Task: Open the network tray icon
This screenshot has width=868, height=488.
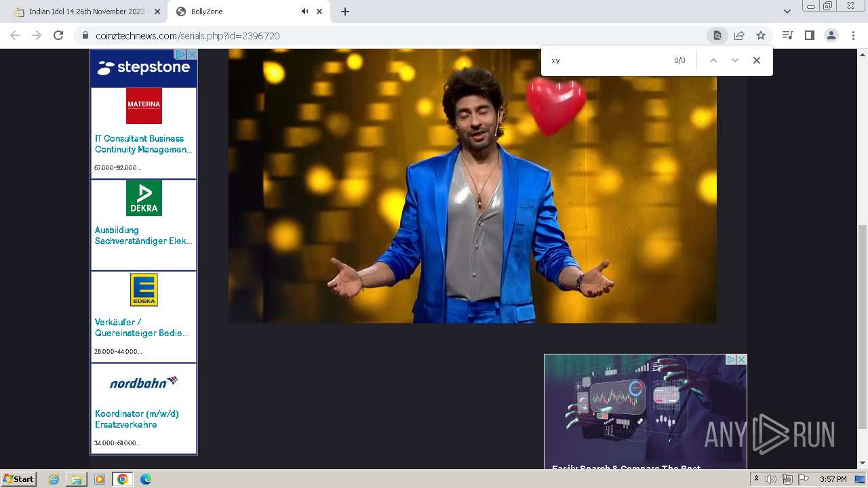Action: (787, 479)
